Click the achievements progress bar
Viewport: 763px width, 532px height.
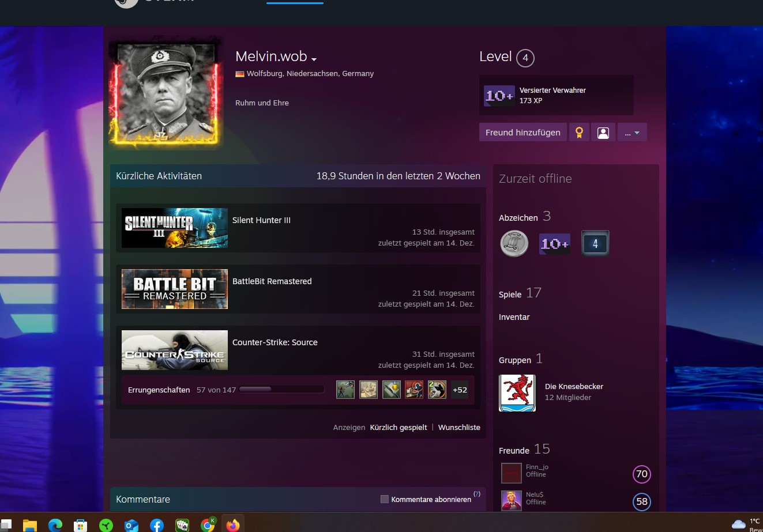coord(281,390)
